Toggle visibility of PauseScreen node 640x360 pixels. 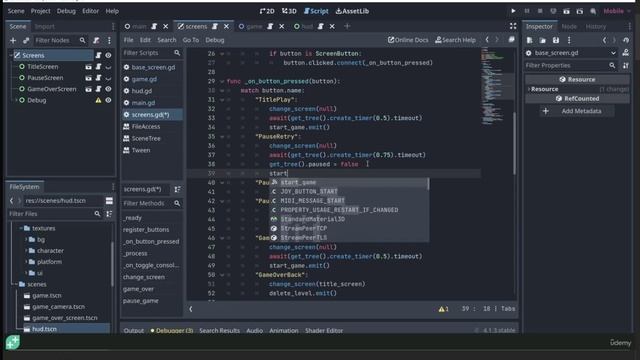click(108, 78)
